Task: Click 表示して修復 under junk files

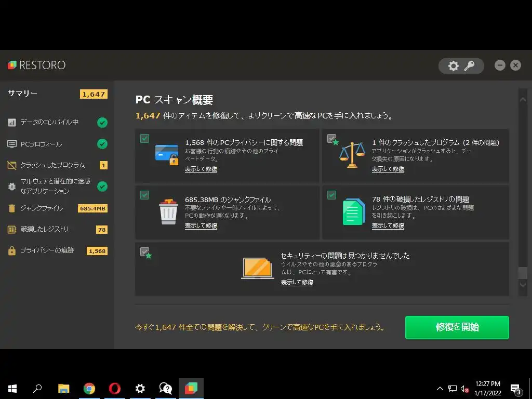Action: click(x=201, y=225)
